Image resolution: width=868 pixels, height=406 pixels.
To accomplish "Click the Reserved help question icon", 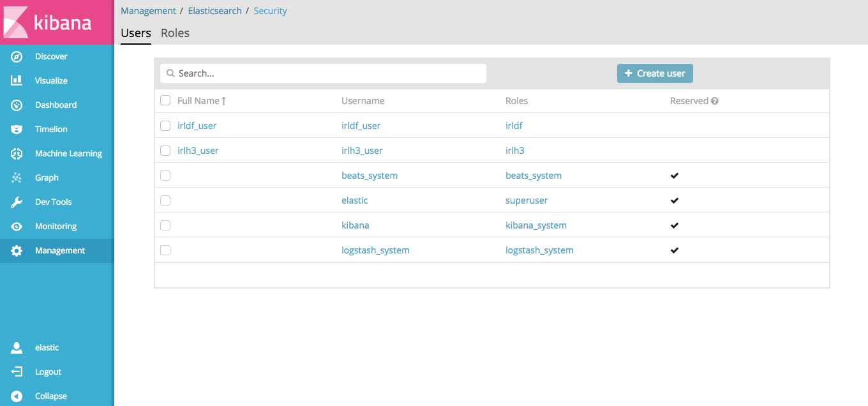I will coord(715,101).
